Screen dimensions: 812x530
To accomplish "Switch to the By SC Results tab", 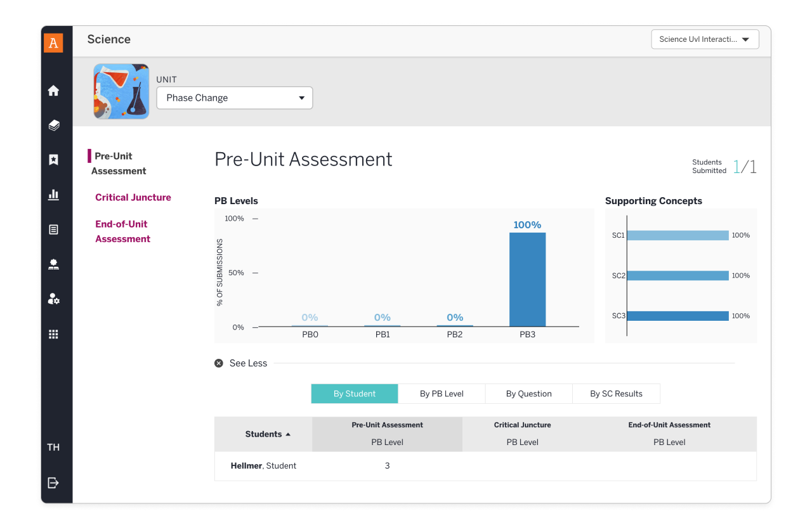I will tap(616, 394).
